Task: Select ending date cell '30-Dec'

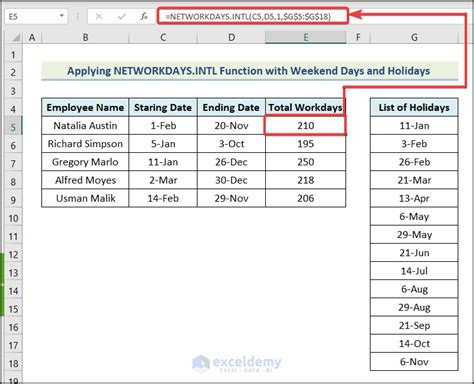Action: [x=231, y=180]
